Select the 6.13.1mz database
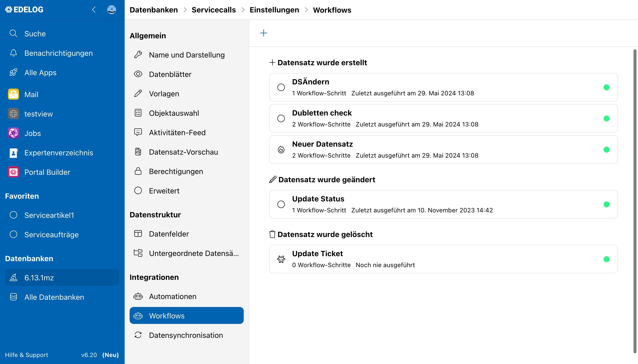The image size is (638, 364). click(x=62, y=278)
